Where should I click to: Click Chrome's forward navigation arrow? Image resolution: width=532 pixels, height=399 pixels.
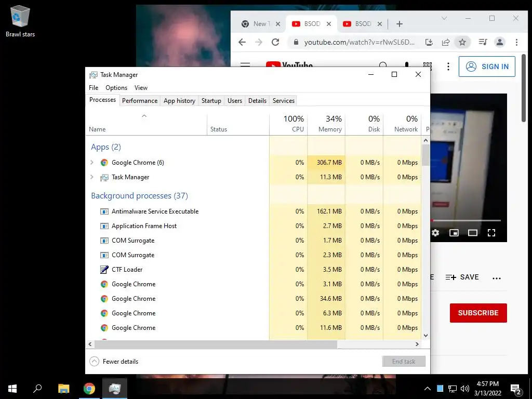click(x=259, y=42)
